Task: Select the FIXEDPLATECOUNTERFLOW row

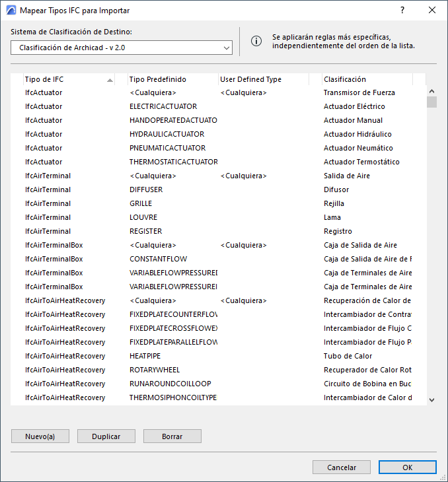Action: coord(219,314)
